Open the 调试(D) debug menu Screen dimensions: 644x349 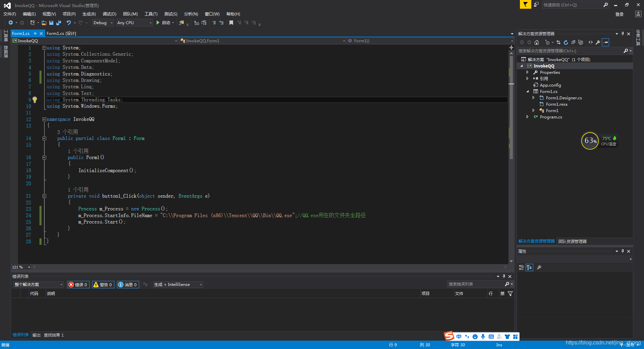109,14
